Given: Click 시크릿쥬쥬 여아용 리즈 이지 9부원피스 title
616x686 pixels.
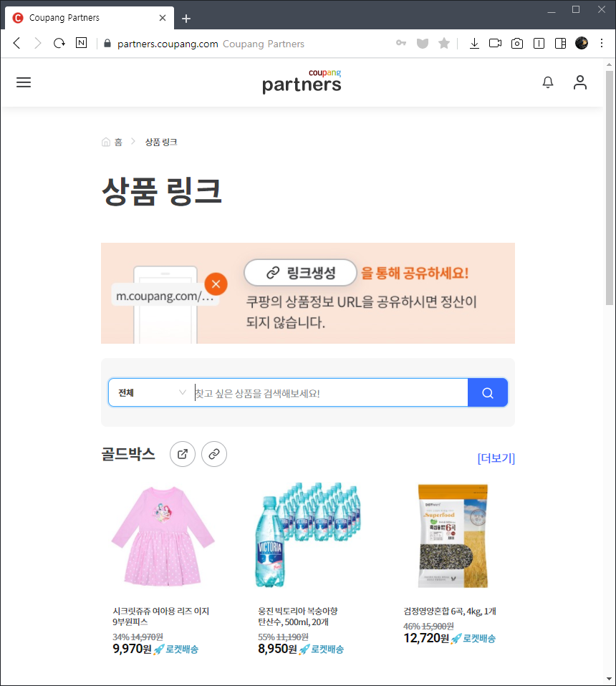Looking at the screenshot, I should [x=161, y=616].
